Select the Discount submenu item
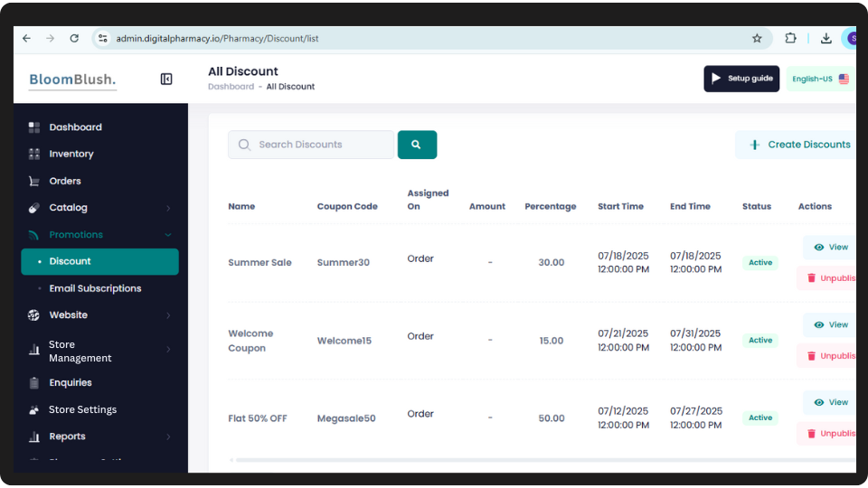Viewport: 868px width, 488px height. click(x=99, y=261)
